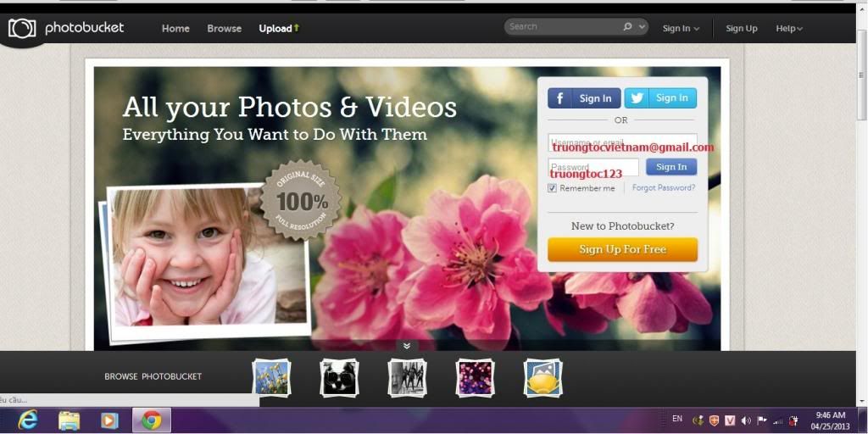The height and width of the screenshot is (434, 868).
Task: Click the Sign Up For Free button
Action: click(x=623, y=250)
